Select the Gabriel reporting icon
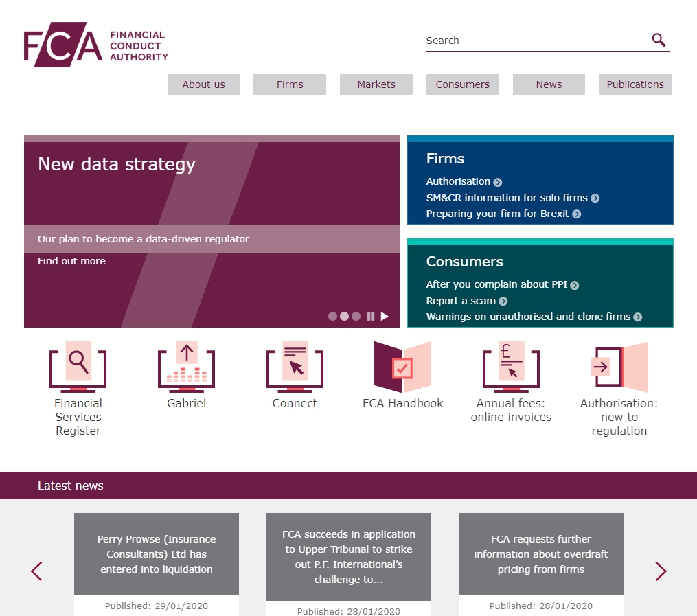This screenshot has width=697, height=616. pos(186,367)
